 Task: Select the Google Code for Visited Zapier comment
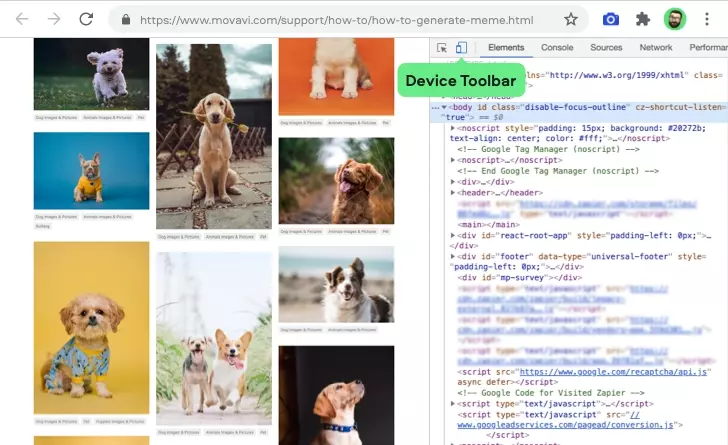click(551, 393)
